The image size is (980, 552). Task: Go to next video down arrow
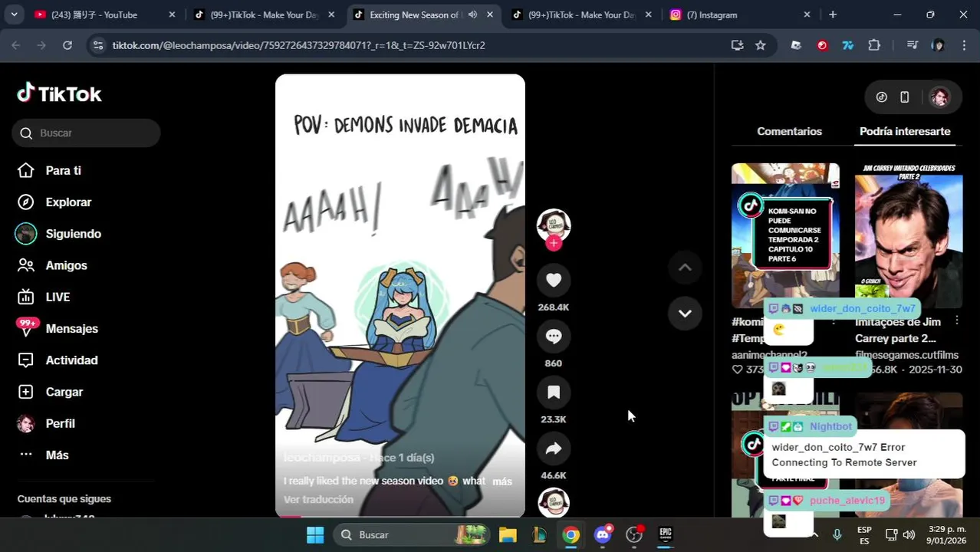click(x=685, y=314)
